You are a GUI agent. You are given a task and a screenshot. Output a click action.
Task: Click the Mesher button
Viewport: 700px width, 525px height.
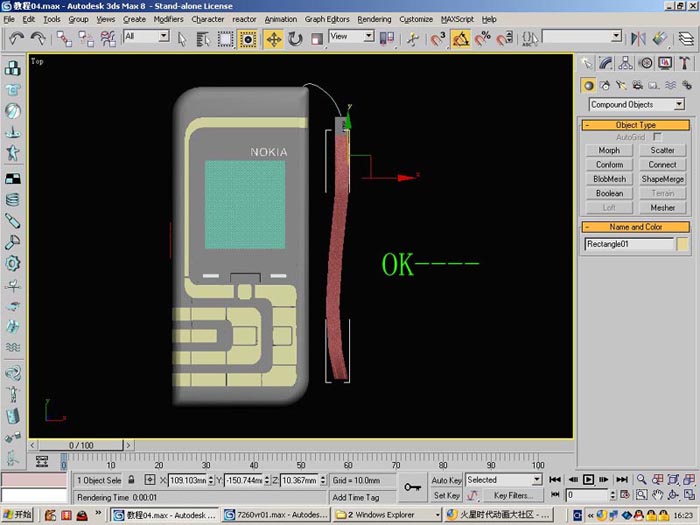tap(662, 208)
